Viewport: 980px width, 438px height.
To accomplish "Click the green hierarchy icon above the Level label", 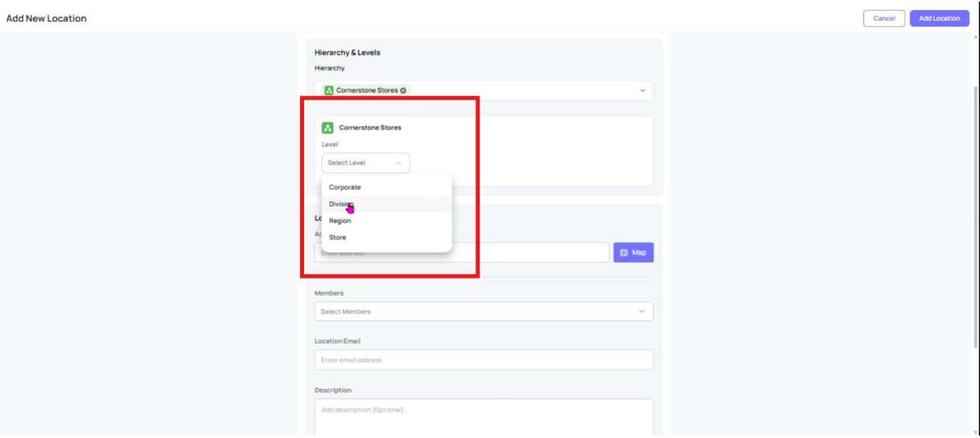I will 327,127.
